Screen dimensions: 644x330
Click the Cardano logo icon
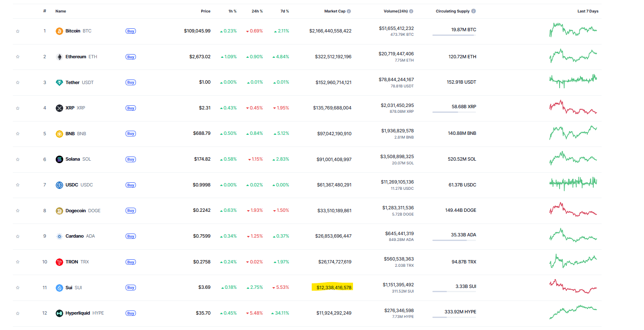[x=59, y=236]
